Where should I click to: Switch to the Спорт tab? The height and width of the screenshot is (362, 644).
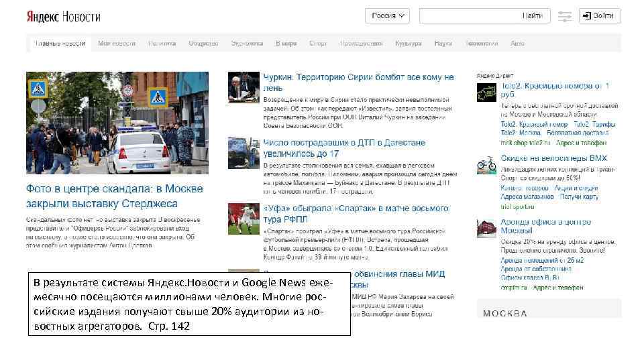318,44
